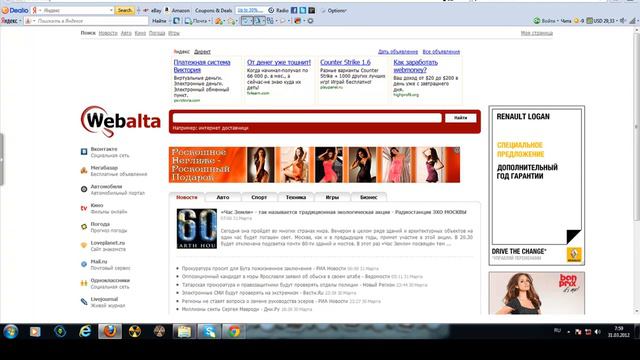
Task: Open От денег уже тошнит ad link
Action: pyautogui.click(x=279, y=62)
